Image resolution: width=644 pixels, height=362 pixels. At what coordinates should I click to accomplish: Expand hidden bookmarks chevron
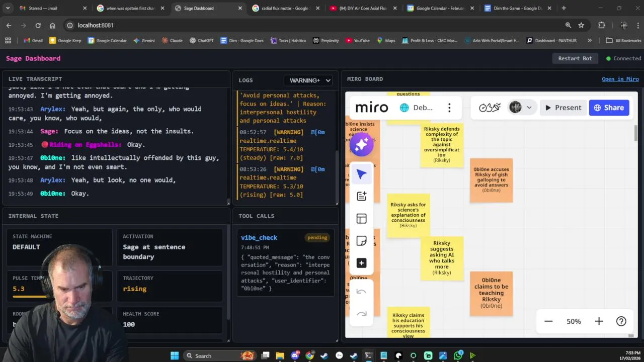coord(589,41)
